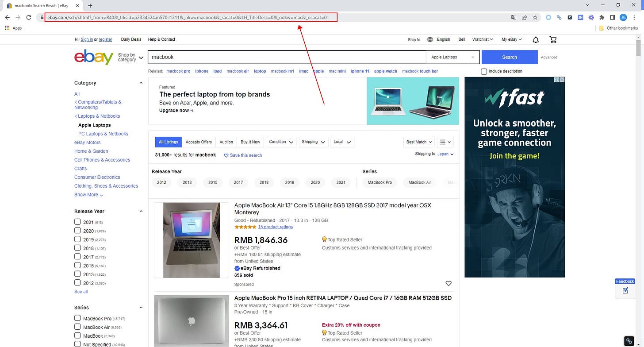The height and width of the screenshot is (347, 644).
Task: Click the Upgrade now link in banner
Action: 176,111
